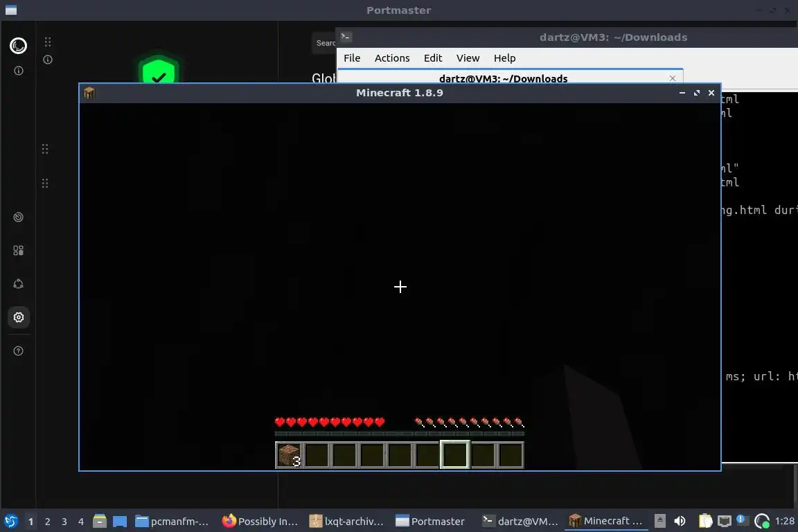The height and width of the screenshot is (532, 798).
Task: Click the green shield secure status icon
Action: click(159, 70)
